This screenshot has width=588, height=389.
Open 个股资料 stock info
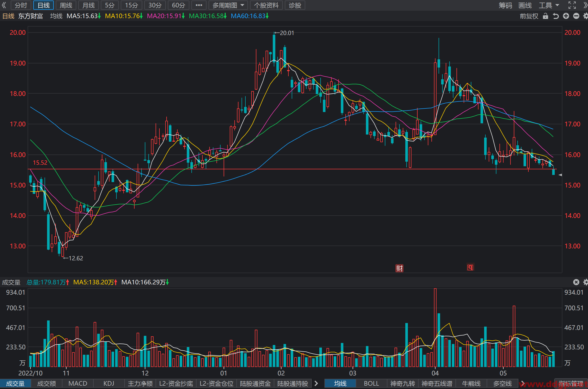(x=266, y=5)
